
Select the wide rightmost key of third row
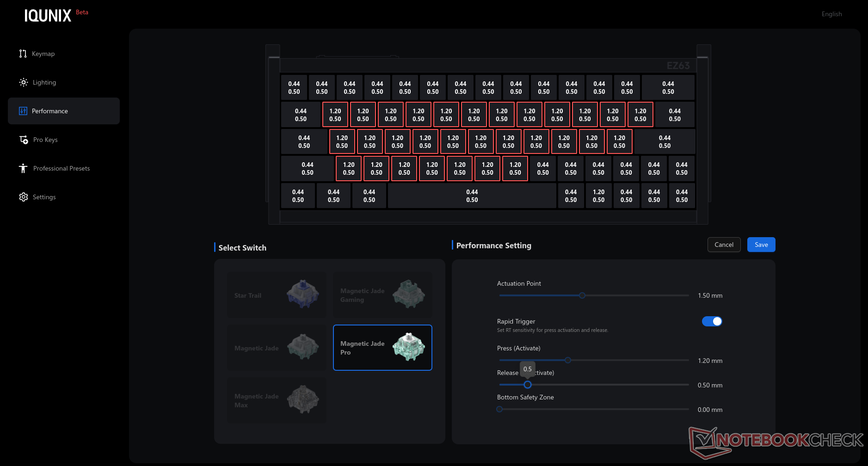tap(665, 141)
